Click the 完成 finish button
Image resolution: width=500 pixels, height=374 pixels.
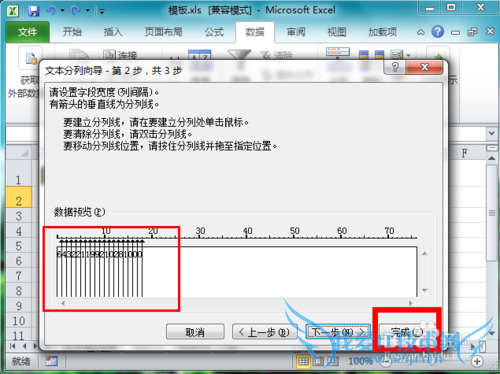coord(407,332)
